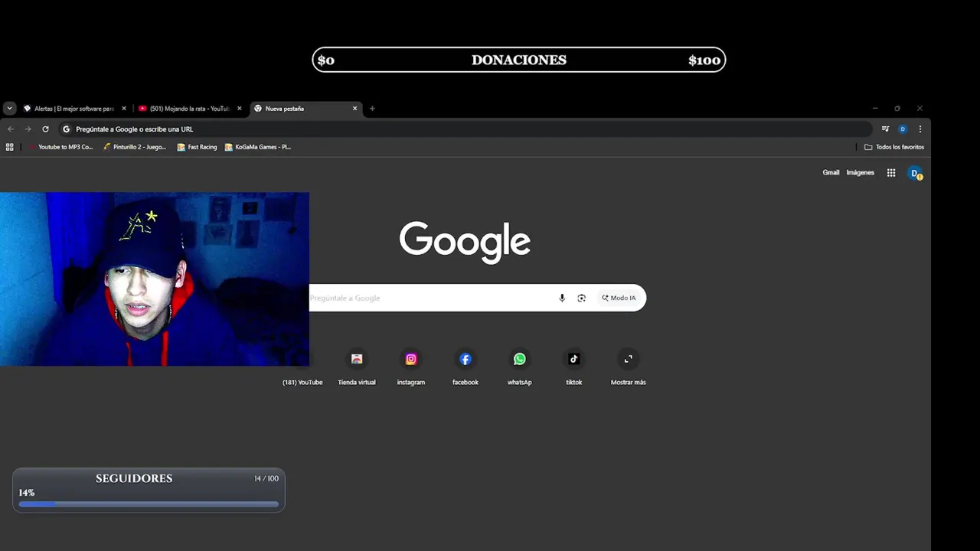The image size is (980, 551).
Task: Open the KoGaMa Games bookmark
Action: [x=258, y=147]
